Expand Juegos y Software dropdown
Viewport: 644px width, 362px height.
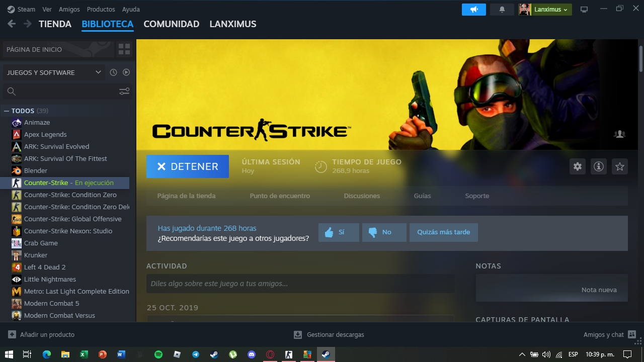(98, 72)
